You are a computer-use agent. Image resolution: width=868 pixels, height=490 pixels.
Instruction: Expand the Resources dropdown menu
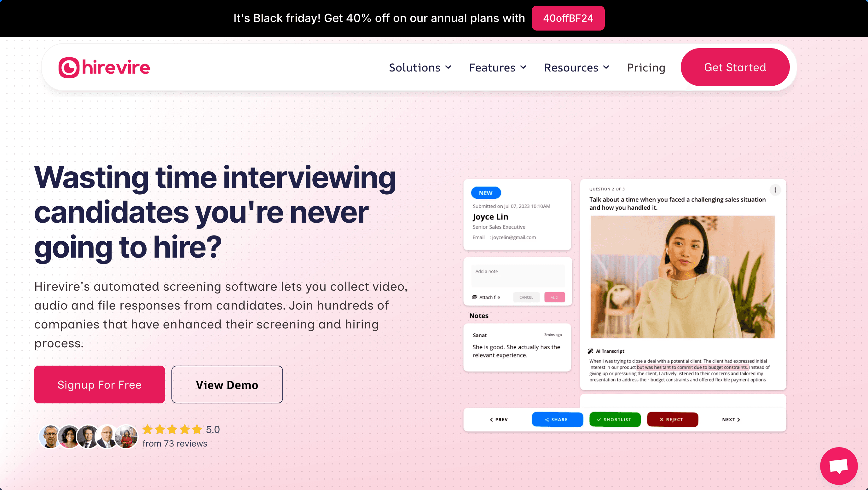576,68
